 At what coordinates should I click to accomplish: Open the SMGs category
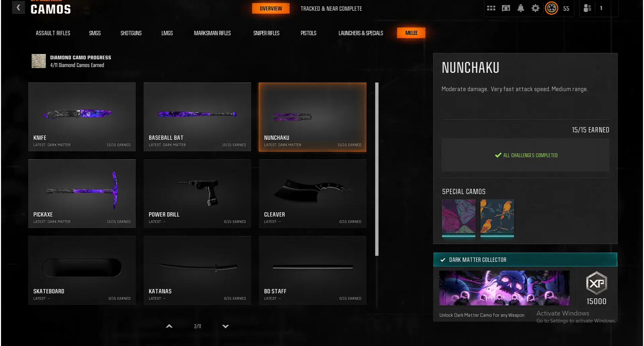click(x=95, y=33)
